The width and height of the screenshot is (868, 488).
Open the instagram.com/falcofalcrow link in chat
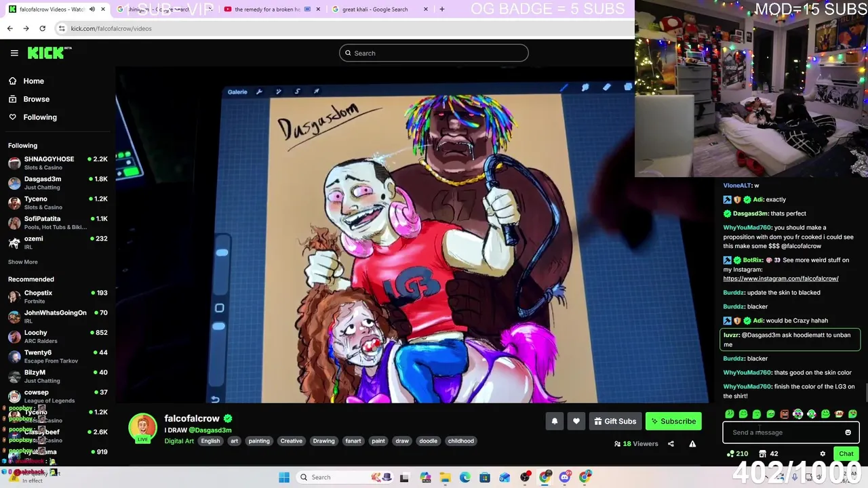[781, 279]
